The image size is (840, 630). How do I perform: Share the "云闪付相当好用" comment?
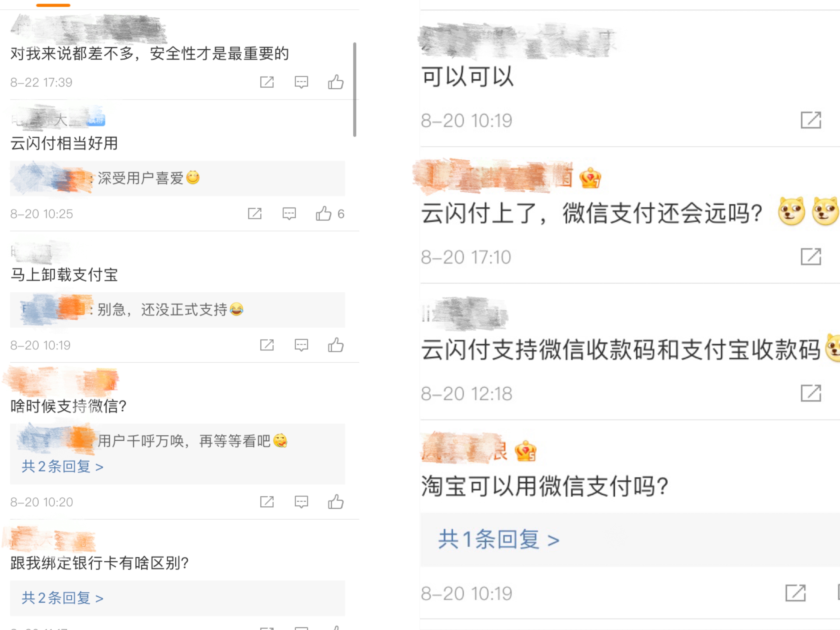point(255,213)
